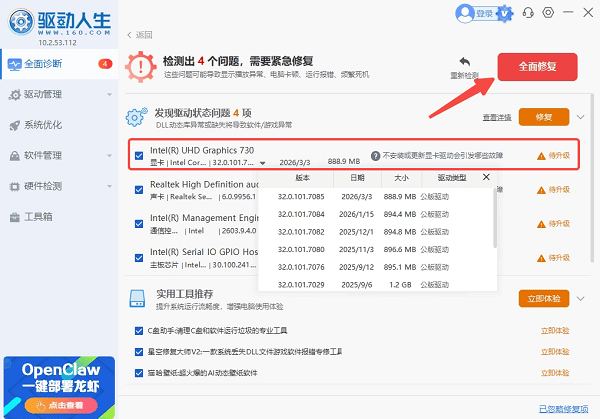Viewport: 600px width, 419px height.
Task: Toggle the 星空修复大师V2 checkbox
Action: click(139, 352)
